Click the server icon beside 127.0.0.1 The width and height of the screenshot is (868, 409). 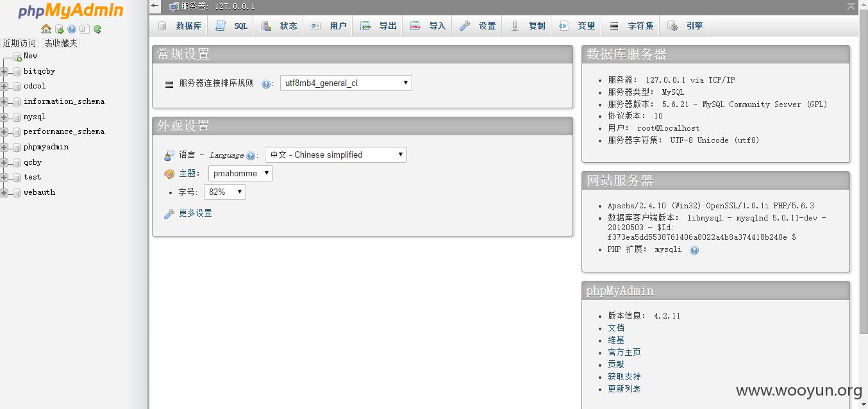tap(174, 6)
